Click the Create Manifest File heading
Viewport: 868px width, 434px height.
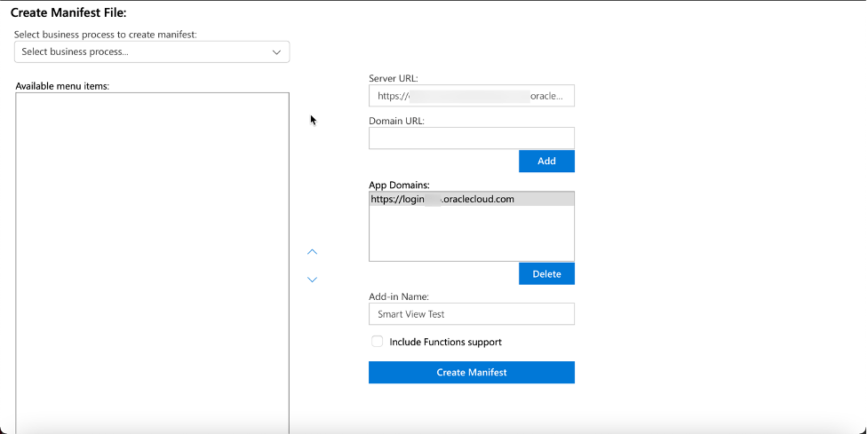[x=68, y=12]
